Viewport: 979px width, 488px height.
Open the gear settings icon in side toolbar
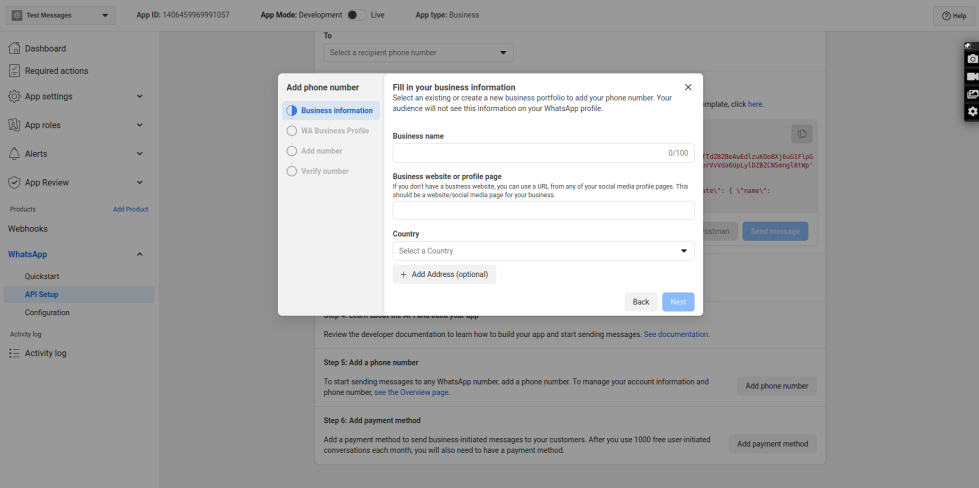click(x=971, y=112)
